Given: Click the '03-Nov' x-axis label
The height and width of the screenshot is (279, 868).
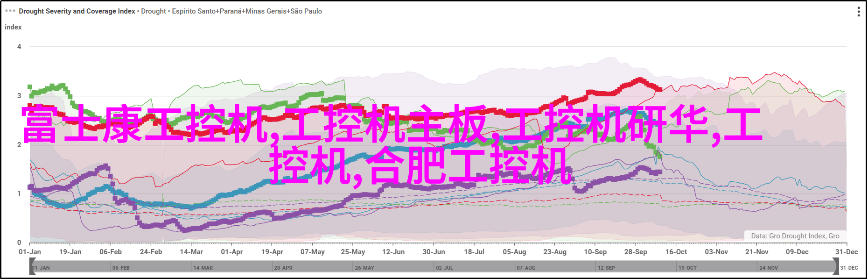Looking at the screenshot, I should coord(716,252).
